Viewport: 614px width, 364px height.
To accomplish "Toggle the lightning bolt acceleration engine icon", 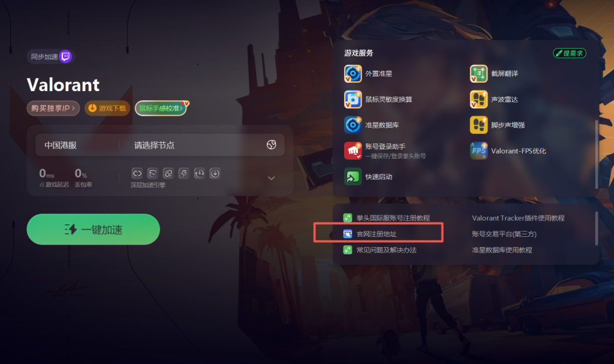I will coord(183,173).
